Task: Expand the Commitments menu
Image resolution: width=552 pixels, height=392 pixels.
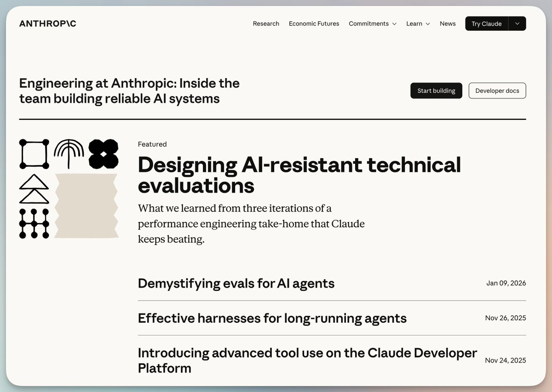Action: tap(373, 23)
